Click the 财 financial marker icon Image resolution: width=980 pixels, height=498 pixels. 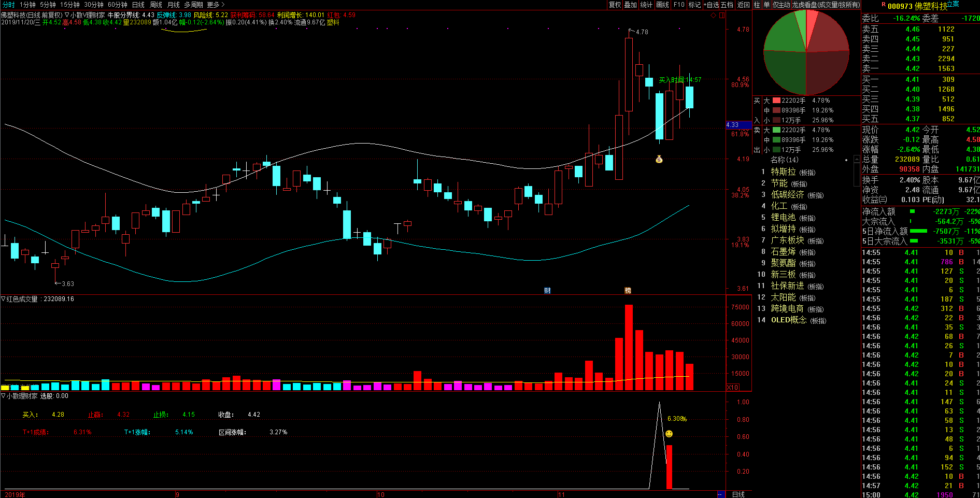pos(547,290)
